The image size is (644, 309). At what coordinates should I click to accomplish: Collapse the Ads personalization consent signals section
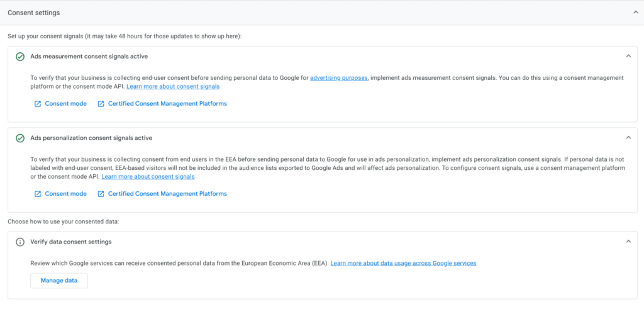628,137
